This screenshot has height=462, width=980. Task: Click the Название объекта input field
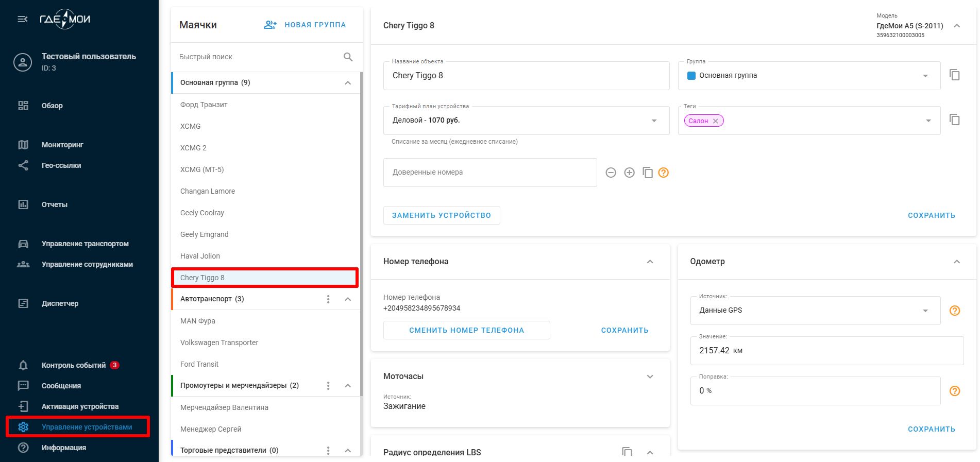[526, 76]
